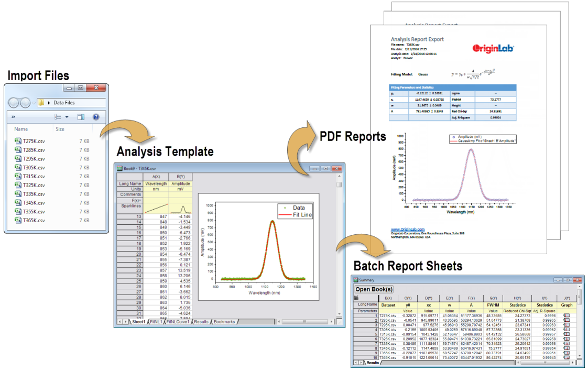The width and height of the screenshot is (588, 370).
Task: Click the graph thumbnail icon for T365K.csv row
Action: [567, 357]
